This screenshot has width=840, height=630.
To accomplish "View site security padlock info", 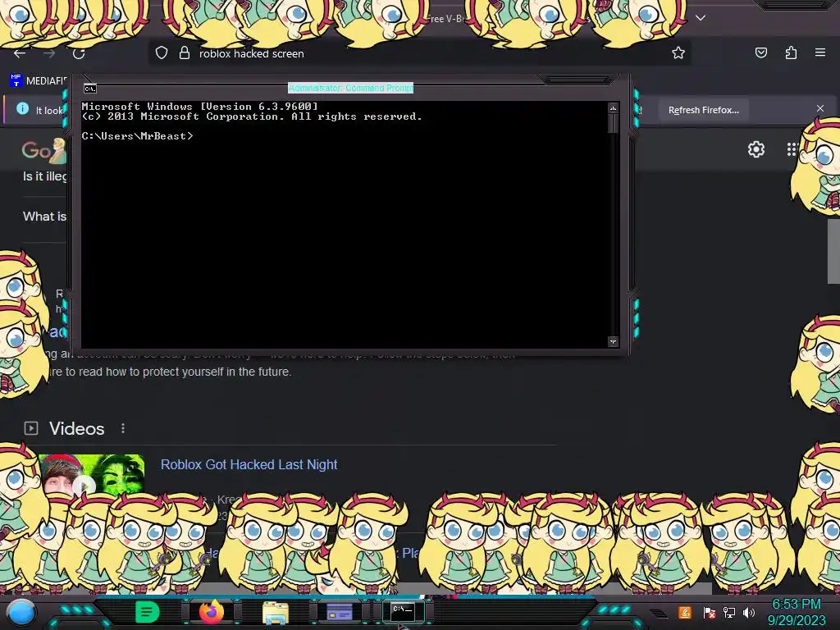I will [185, 52].
